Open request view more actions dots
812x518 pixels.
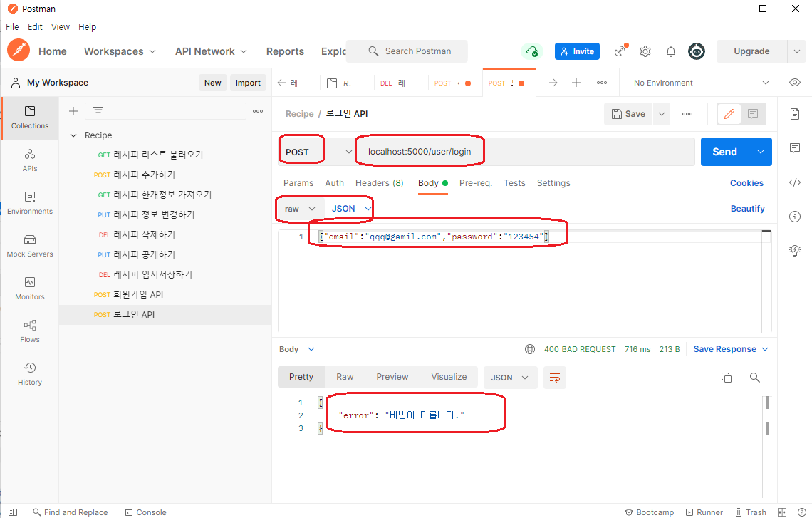point(687,114)
